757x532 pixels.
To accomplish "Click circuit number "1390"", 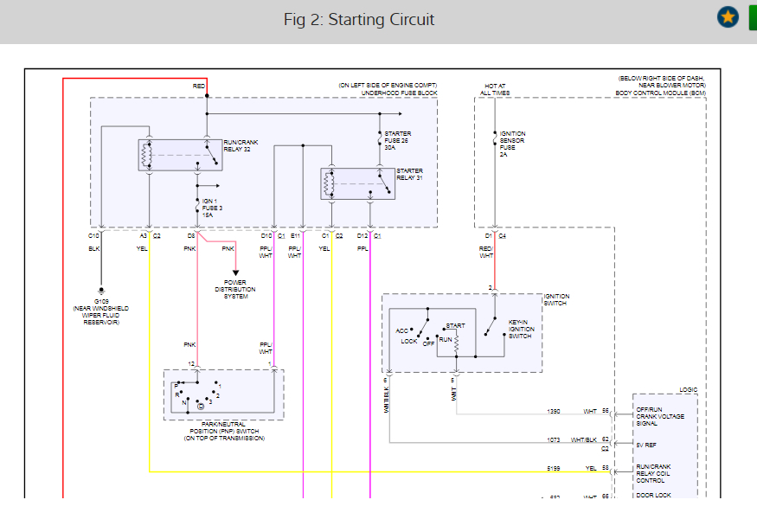I will click(x=554, y=411).
